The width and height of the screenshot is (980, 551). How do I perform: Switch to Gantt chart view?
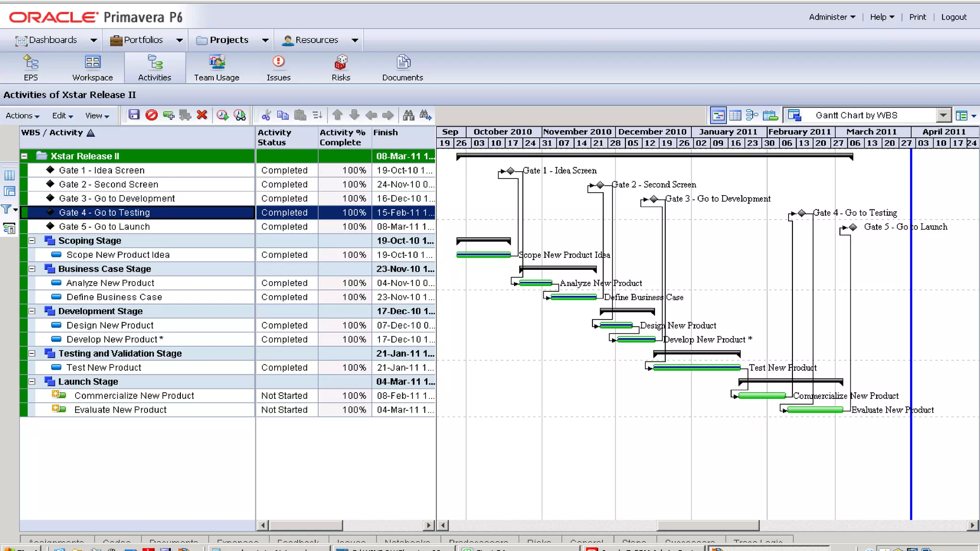(x=718, y=115)
